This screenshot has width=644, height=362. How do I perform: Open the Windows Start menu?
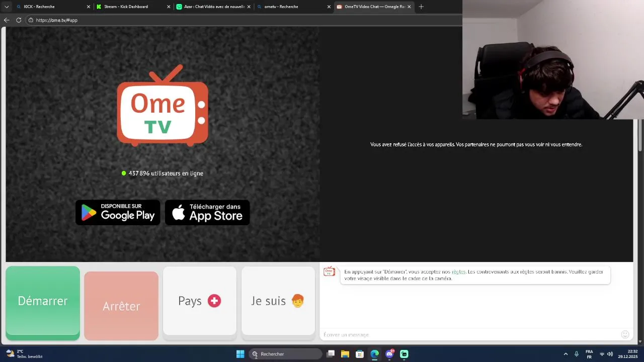coord(240,354)
